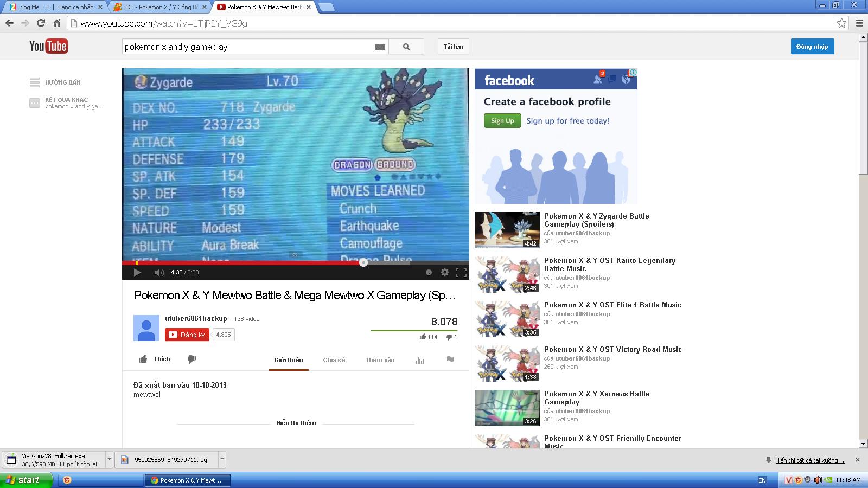This screenshot has width=868, height=488.
Task: Click the 11:48 AM system clock
Action: click(848, 480)
